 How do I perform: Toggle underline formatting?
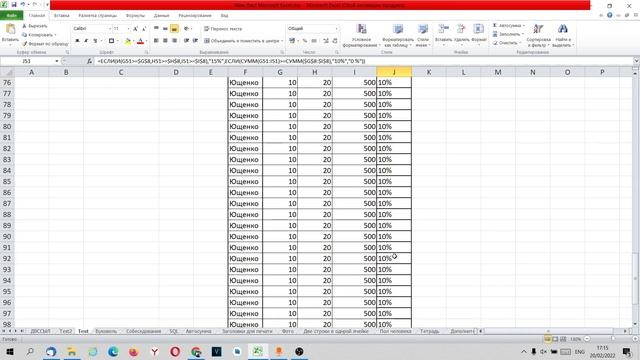[95, 41]
